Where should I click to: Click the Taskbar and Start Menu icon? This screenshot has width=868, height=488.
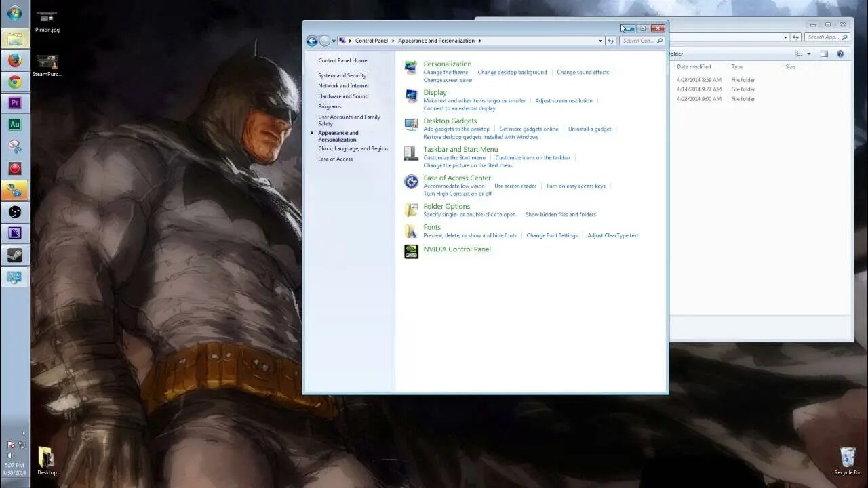point(411,153)
